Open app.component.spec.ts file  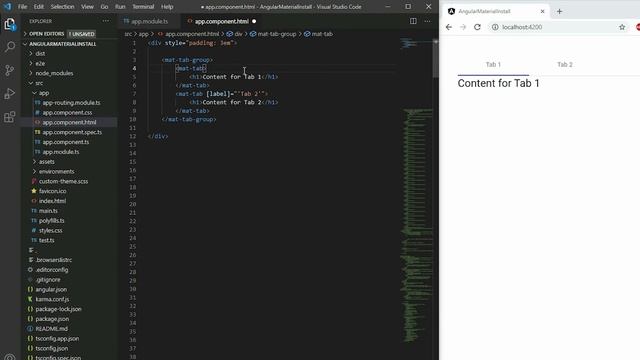click(72, 132)
